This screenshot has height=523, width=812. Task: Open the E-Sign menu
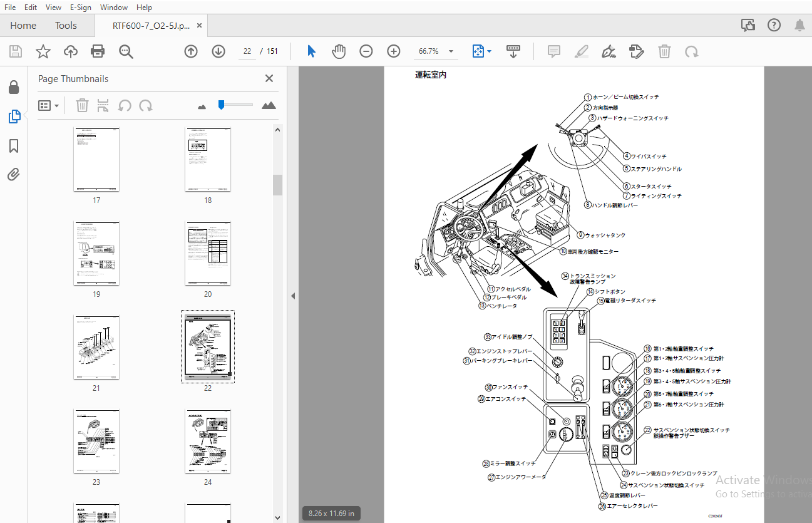80,7
